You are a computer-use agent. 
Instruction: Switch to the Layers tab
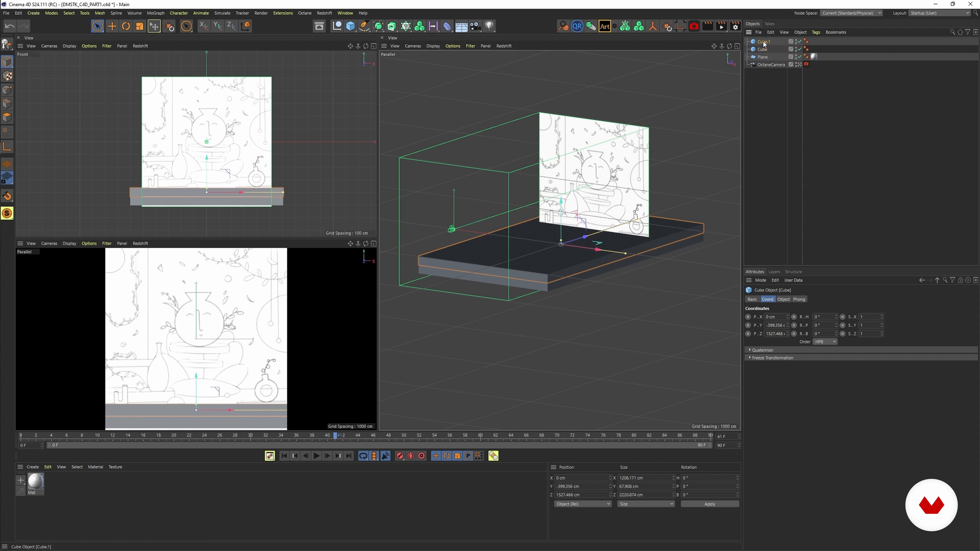(774, 272)
